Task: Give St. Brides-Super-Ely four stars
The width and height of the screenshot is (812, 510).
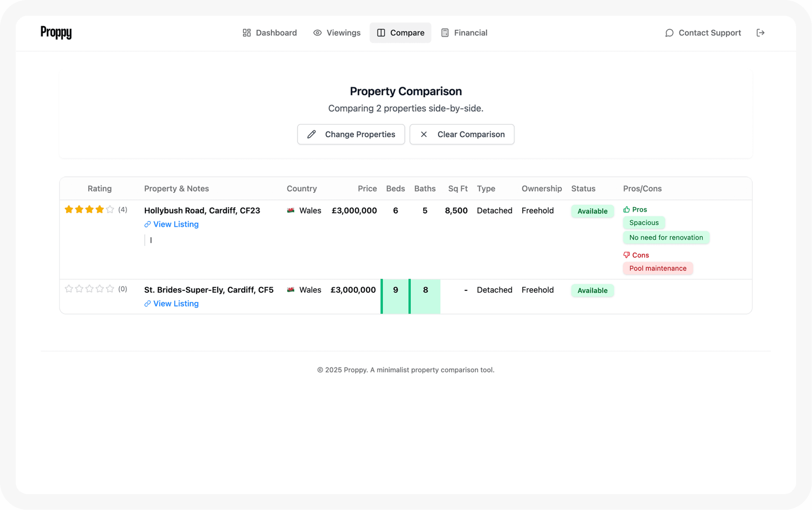Action: 100,289
